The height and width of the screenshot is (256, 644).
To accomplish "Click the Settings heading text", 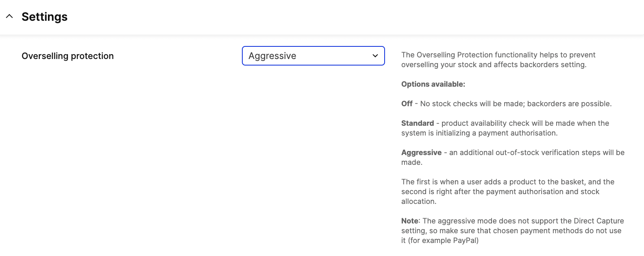I will pos(44,17).
